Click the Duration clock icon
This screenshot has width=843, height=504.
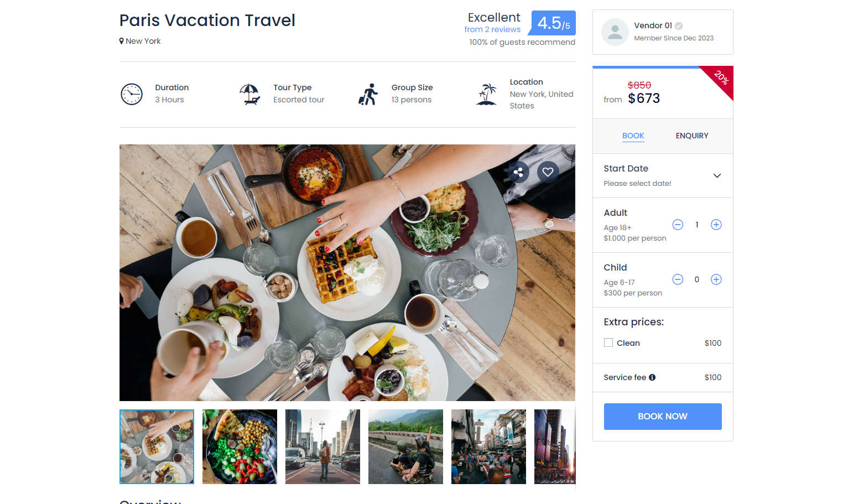132,94
